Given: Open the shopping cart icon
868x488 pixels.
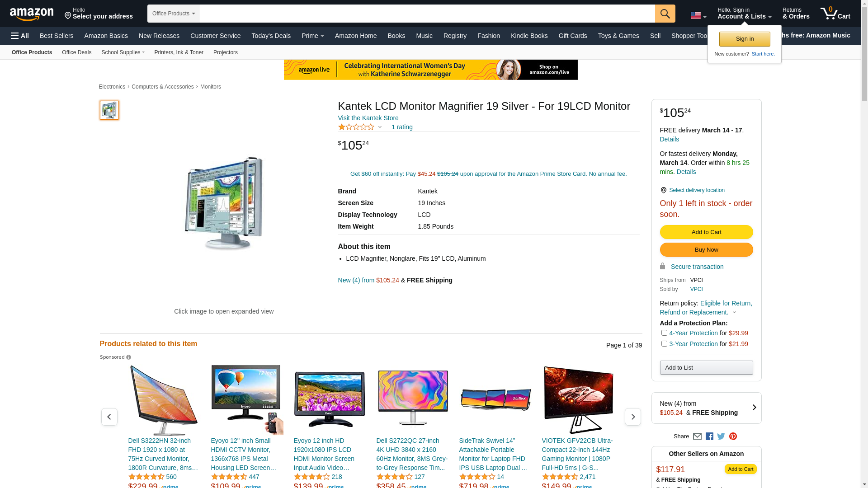Looking at the screenshot, I should (x=835, y=14).
